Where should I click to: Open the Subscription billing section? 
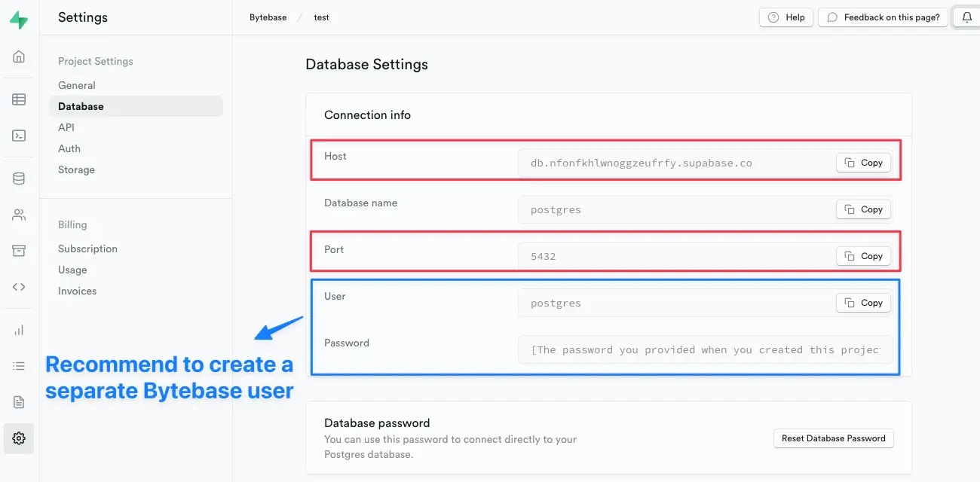87,249
